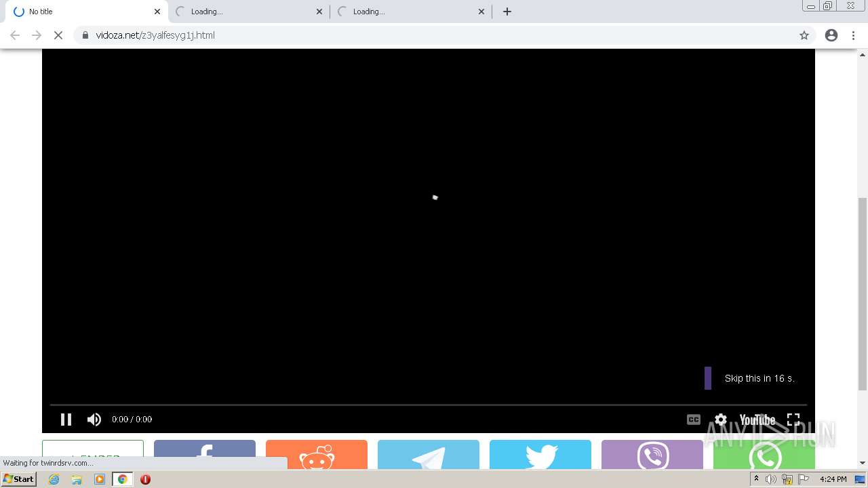
Task: Switch to the 'No title' tab
Action: pos(85,12)
